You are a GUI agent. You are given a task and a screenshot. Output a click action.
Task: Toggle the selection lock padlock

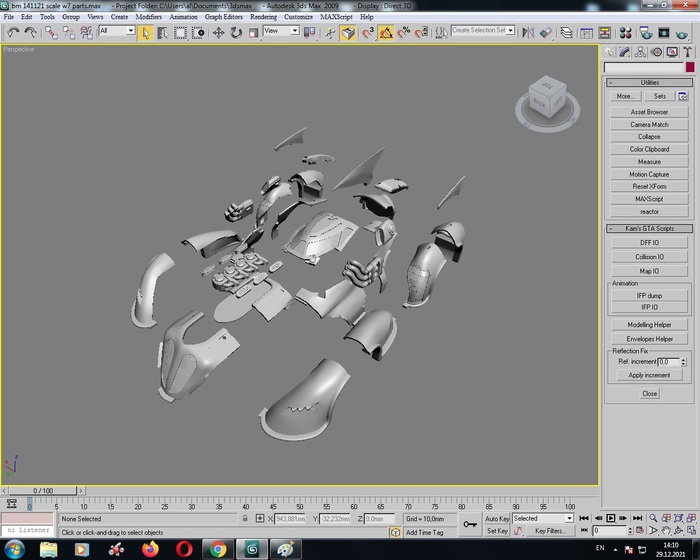[245, 519]
